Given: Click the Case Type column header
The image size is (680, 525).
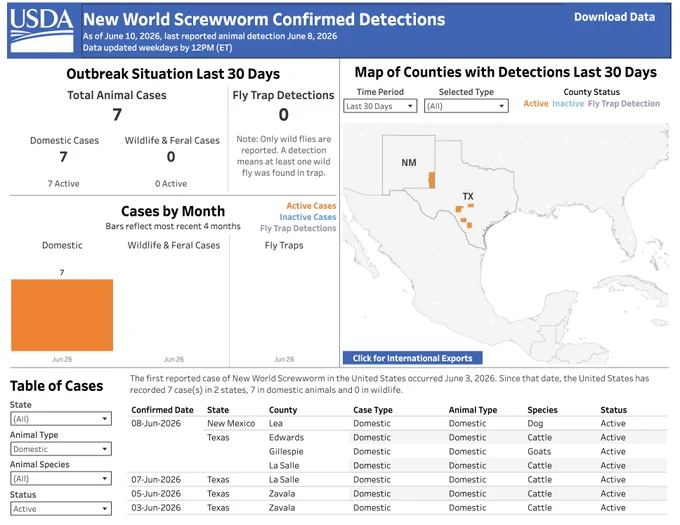Looking at the screenshot, I should (x=373, y=410).
